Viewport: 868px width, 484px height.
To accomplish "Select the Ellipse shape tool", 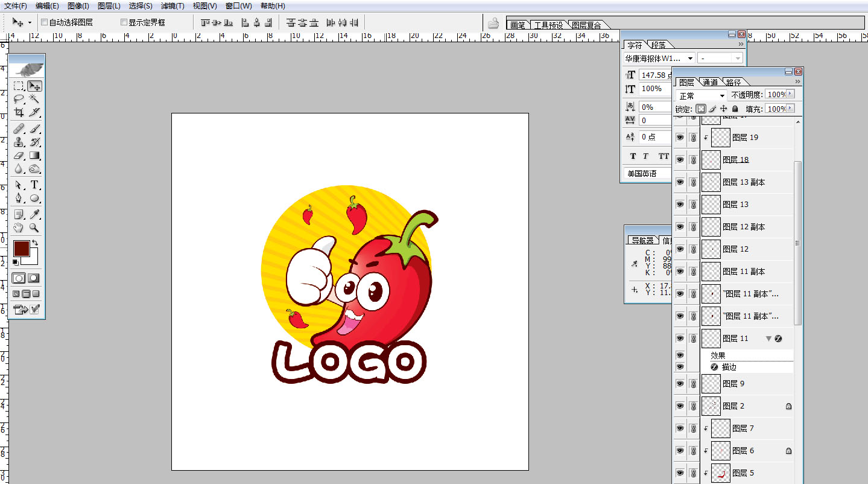I will click(x=34, y=198).
